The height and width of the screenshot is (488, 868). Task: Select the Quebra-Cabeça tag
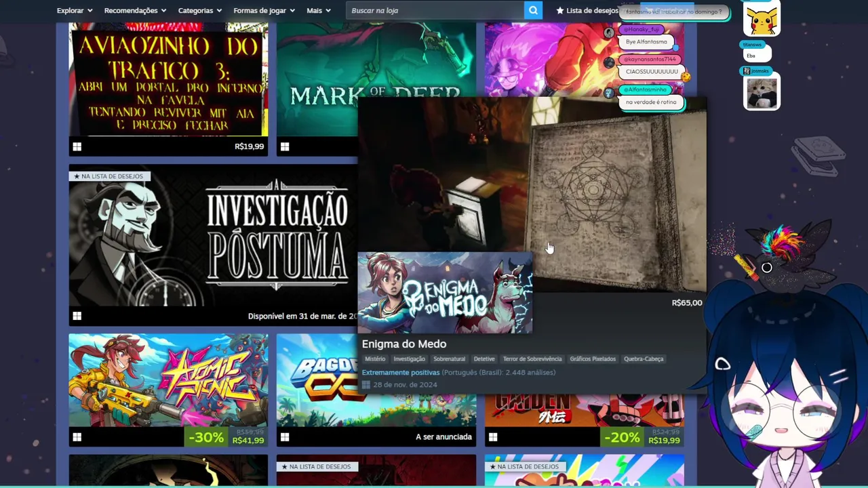coord(644,359)
